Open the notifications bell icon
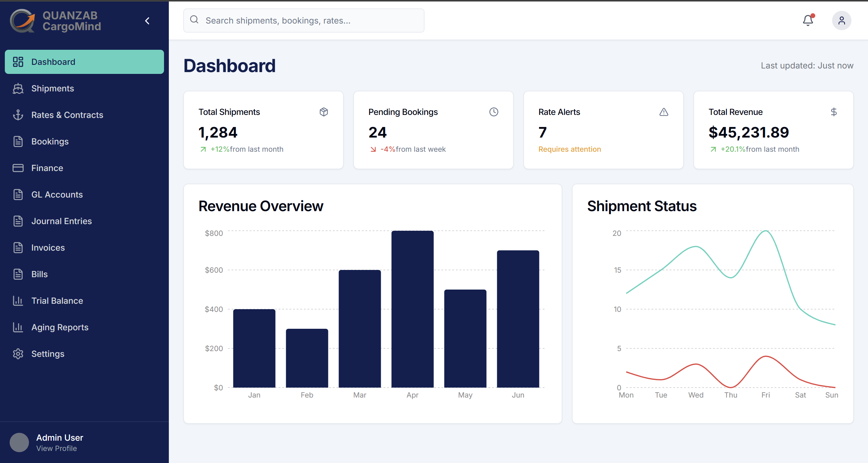 808,21
